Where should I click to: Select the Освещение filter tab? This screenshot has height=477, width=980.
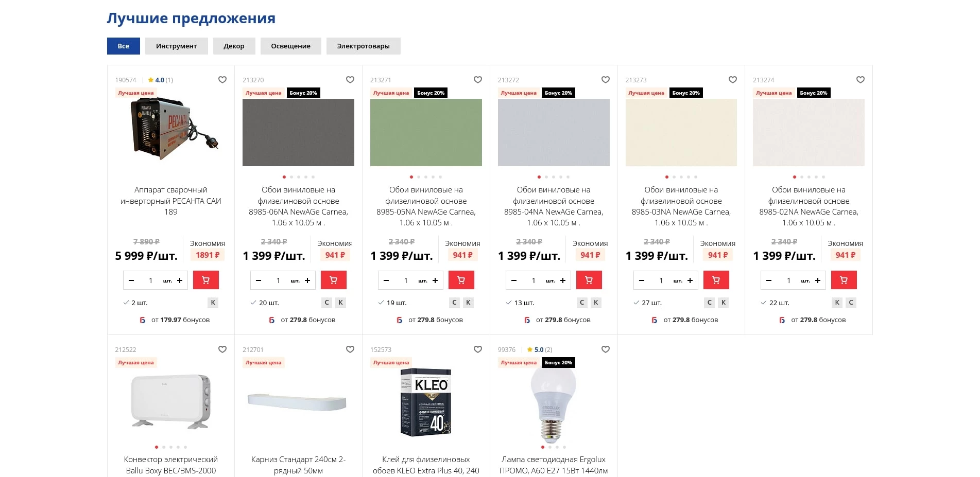[x=290, y=46]
